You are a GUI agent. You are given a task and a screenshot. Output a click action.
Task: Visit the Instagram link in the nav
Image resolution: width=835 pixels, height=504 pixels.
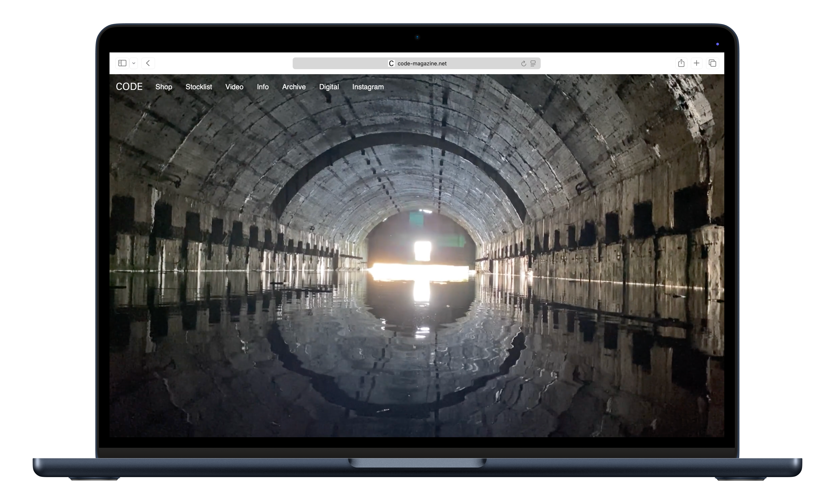point(368,87)
